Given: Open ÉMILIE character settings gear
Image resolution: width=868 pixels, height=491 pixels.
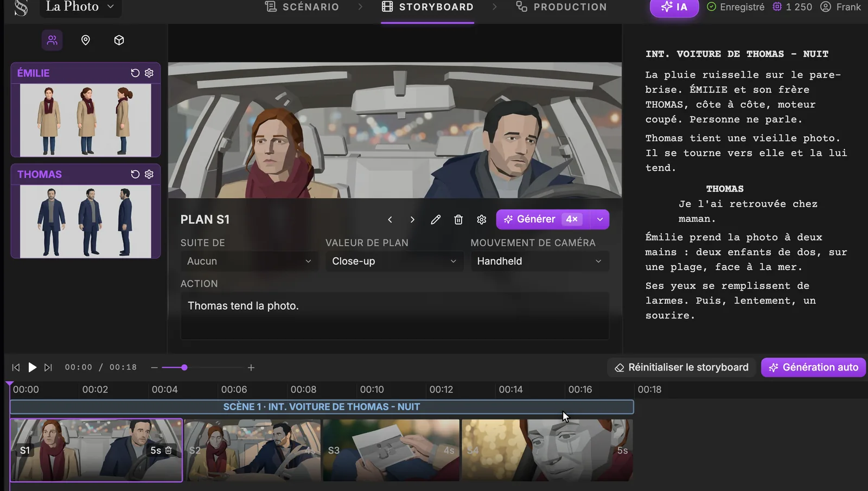Looking at the screenshot, I should 149,73.
